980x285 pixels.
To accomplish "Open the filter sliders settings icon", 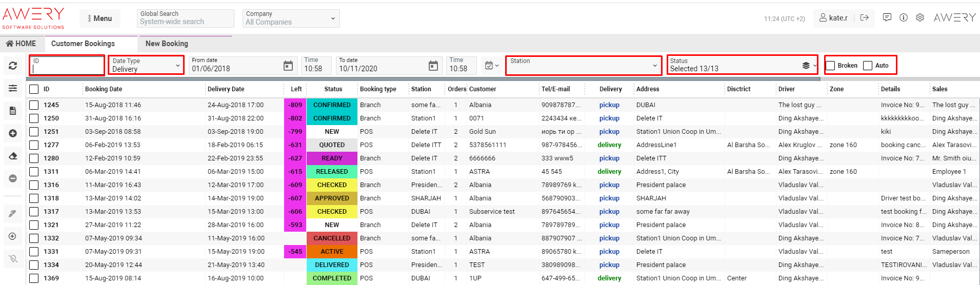I will point(13,88).
